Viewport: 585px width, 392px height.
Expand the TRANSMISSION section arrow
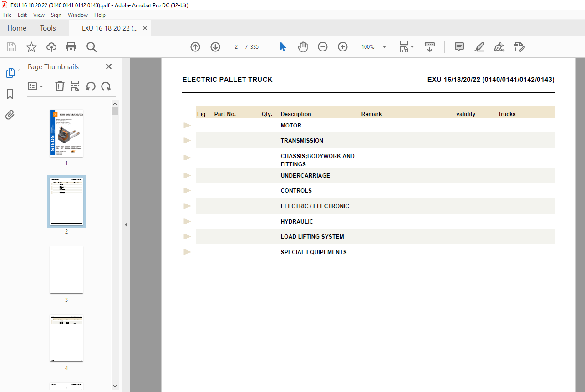[x=187, y=141]
